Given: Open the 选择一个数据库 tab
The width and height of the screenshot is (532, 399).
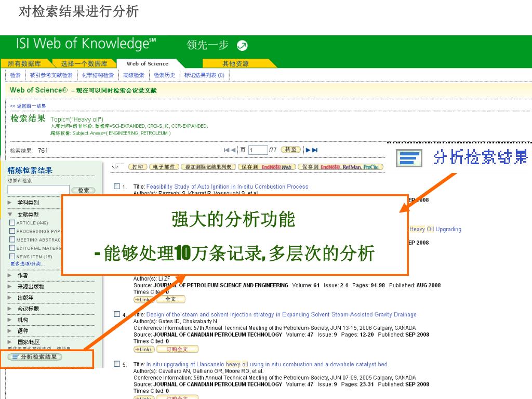Looking at the screenshot, I should click(84, 63).
